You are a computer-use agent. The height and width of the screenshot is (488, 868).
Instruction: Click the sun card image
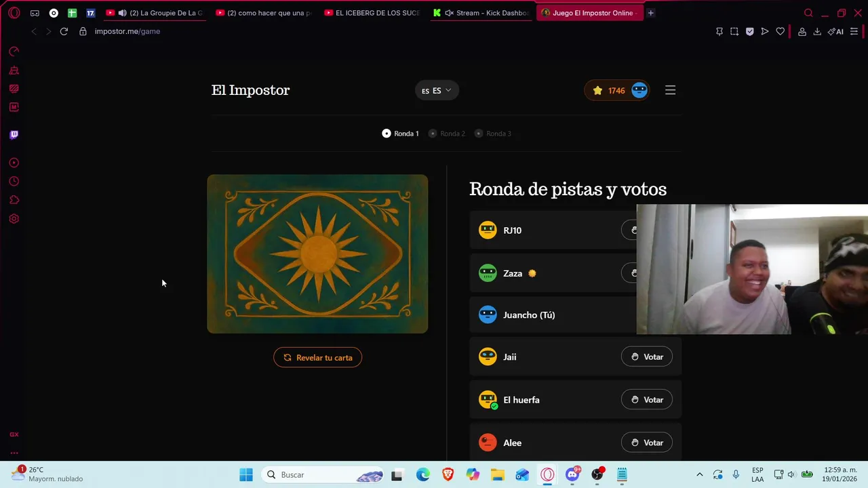click(x=317, y=253)
